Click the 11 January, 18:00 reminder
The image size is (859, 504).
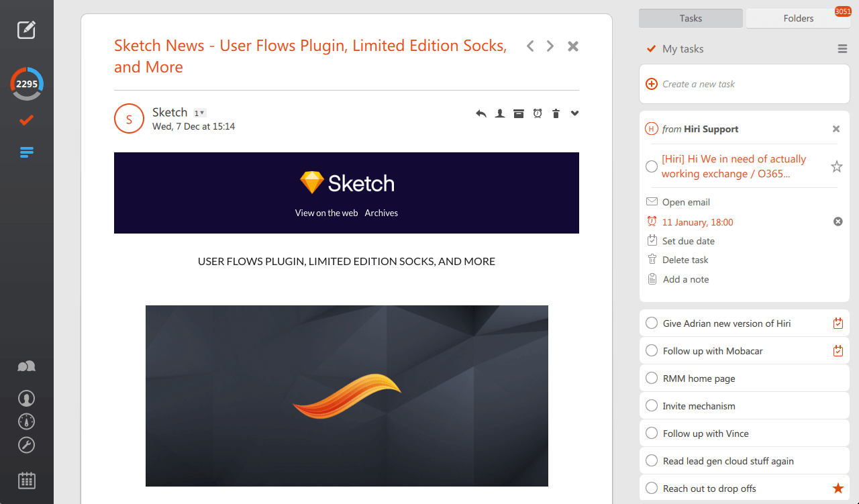coord(698,222)
